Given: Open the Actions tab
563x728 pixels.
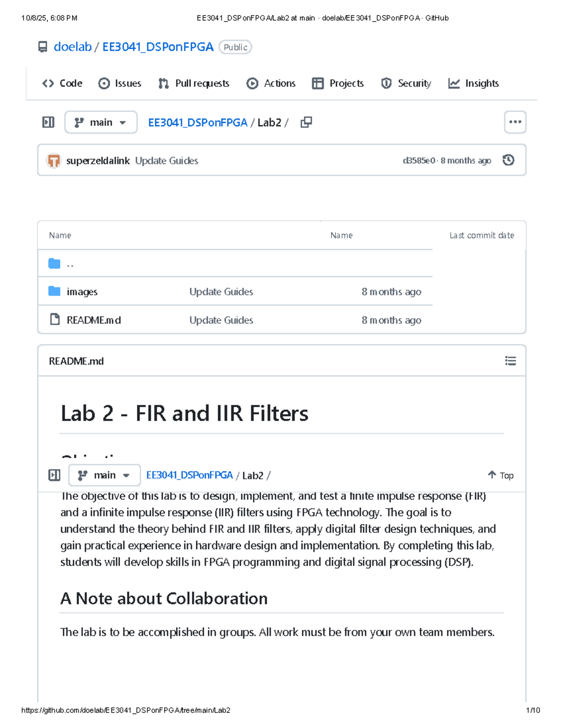Looking at the screenshot, I should point(271,83).
